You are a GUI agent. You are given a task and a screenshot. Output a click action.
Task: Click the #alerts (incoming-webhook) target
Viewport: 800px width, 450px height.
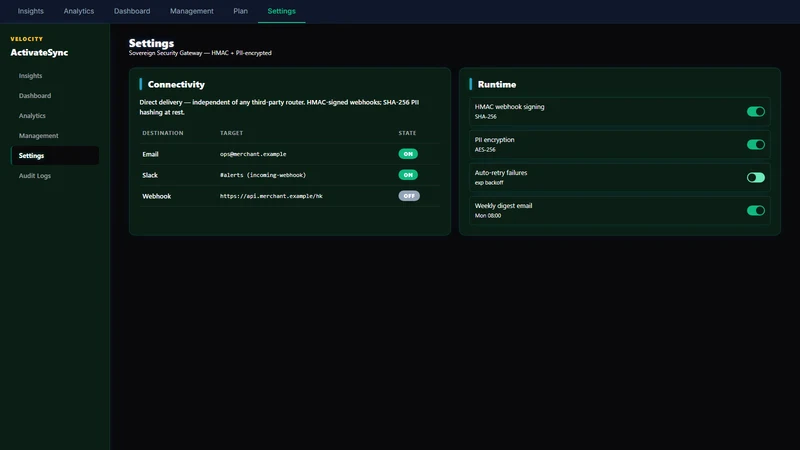point(263,175)
